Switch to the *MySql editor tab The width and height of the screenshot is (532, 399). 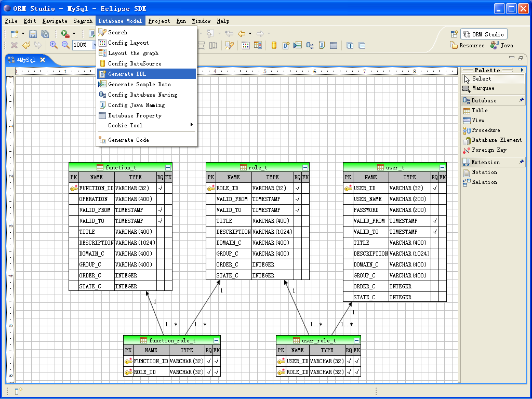26,60
